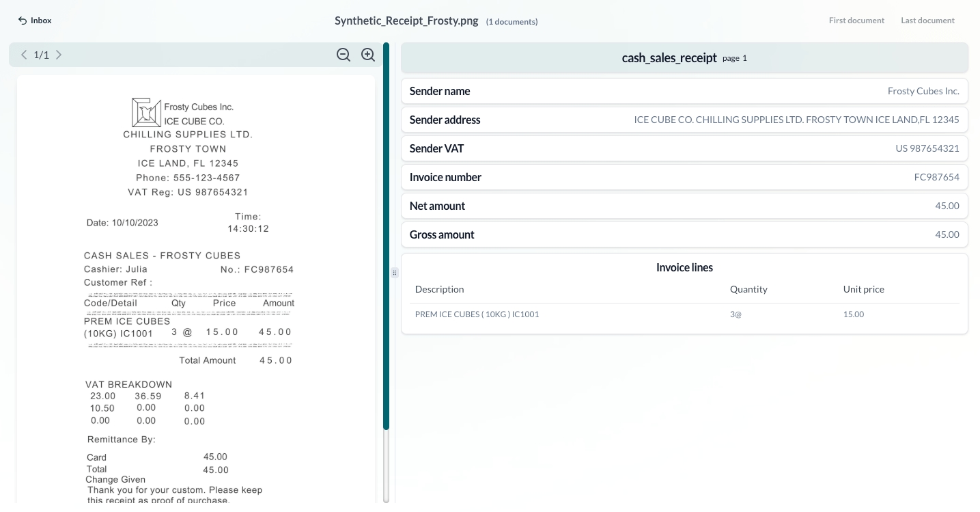The height and width of the screenshot is (512, 980).
Task: Select the PREM ICE CUBES line description
Action: point(477,314)
